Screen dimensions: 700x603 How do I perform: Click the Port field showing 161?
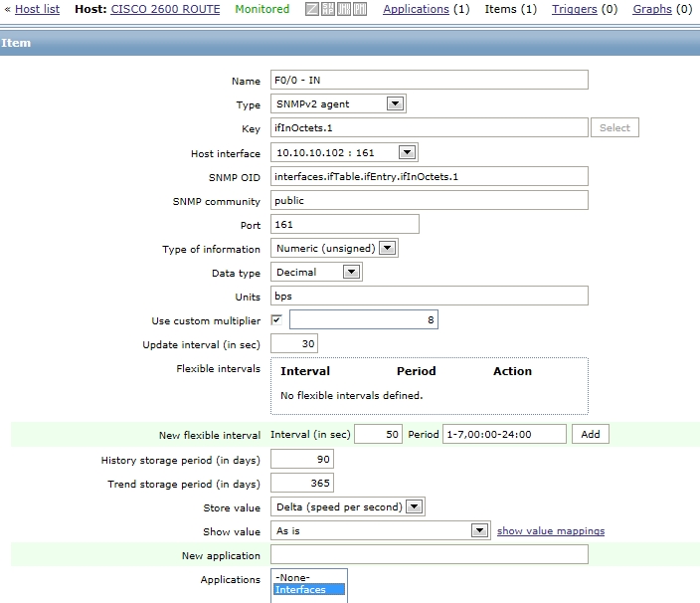click(345, 224)
